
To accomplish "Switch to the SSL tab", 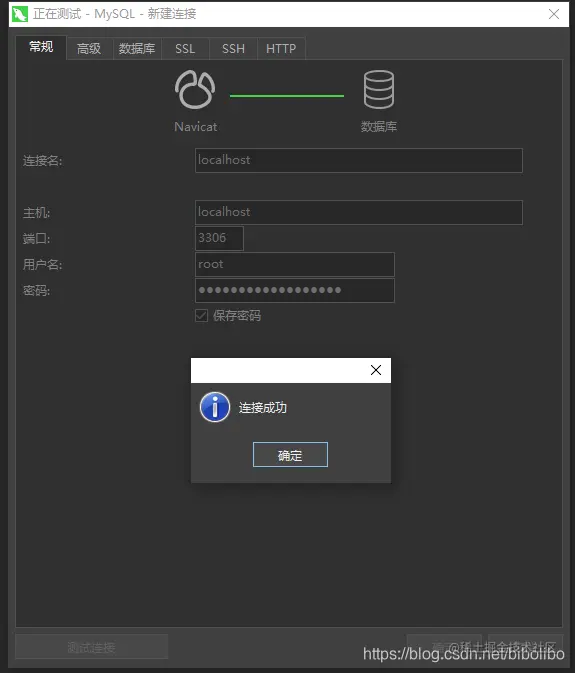I will [185, 49].
